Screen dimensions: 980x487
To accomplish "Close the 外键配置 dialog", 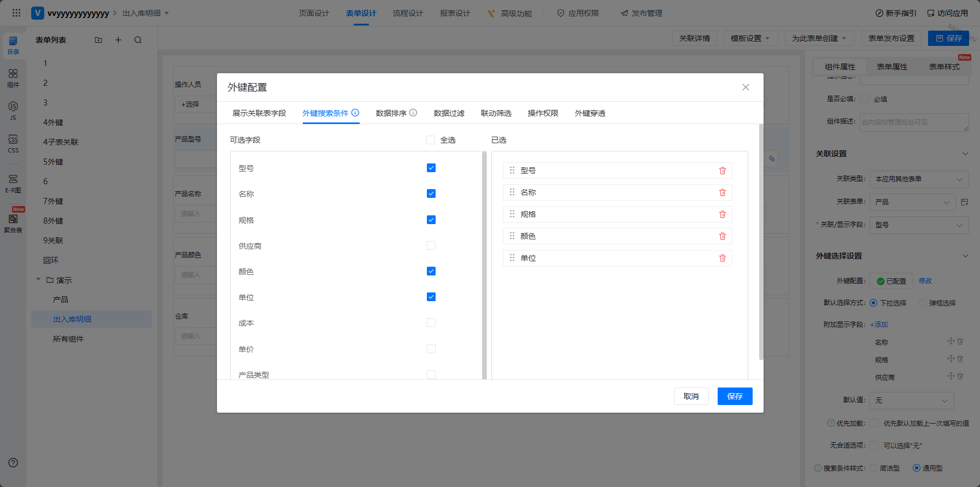I will tap(746, 87).
